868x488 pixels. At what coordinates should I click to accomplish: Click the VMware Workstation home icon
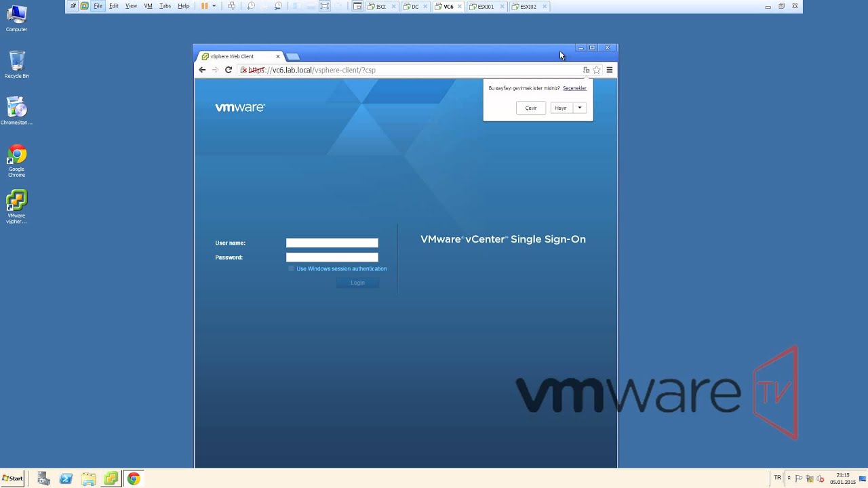click(x=85, y=6)
